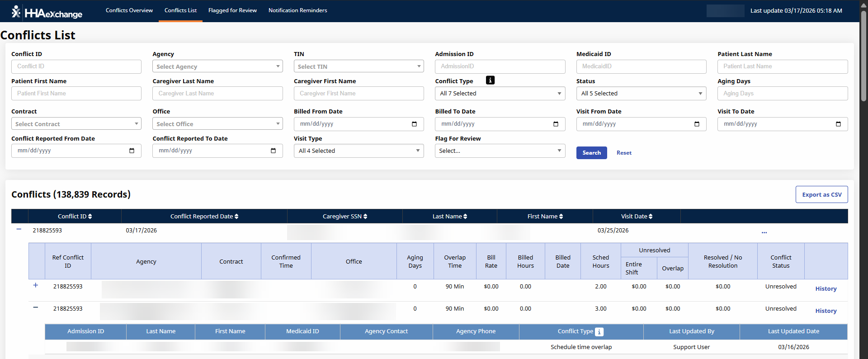Image resolution: width=868 pixels, height=359 pixels.
Task: Open the Visit To Date calendar icon
Action: pos(838,124)
